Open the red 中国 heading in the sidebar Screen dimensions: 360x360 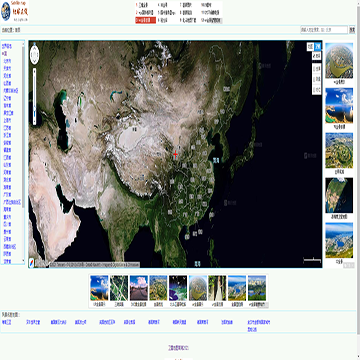(x=4, y=54)
